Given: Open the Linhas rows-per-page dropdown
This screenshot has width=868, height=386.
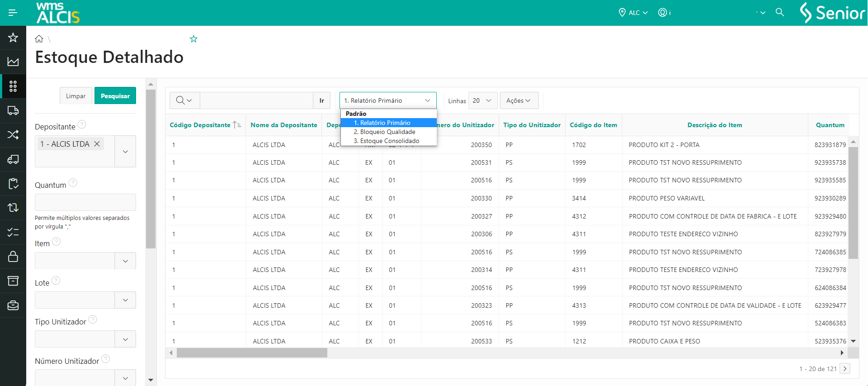Looking at the screenshot, I should 482,100.
